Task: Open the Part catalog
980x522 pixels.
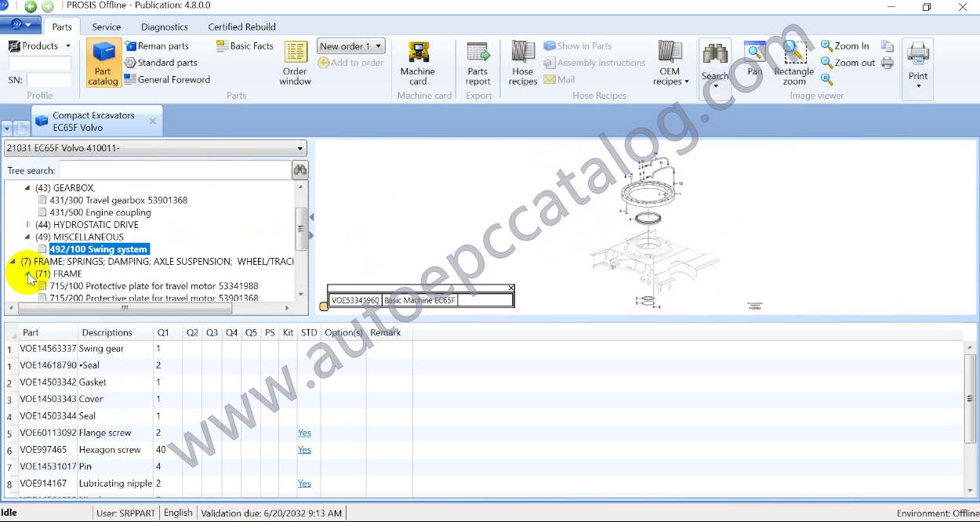Action: tap(103, 63)
